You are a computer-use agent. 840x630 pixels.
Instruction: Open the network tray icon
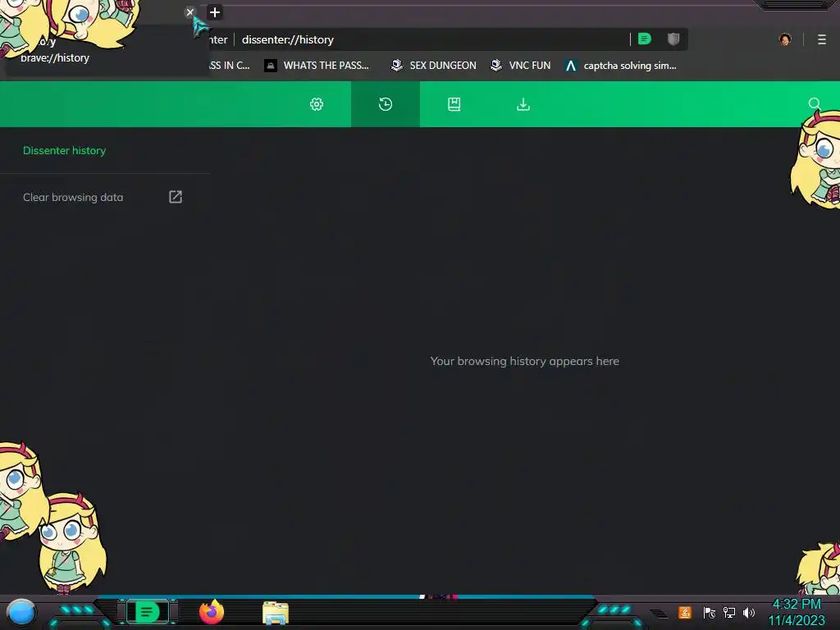point(728,612)
